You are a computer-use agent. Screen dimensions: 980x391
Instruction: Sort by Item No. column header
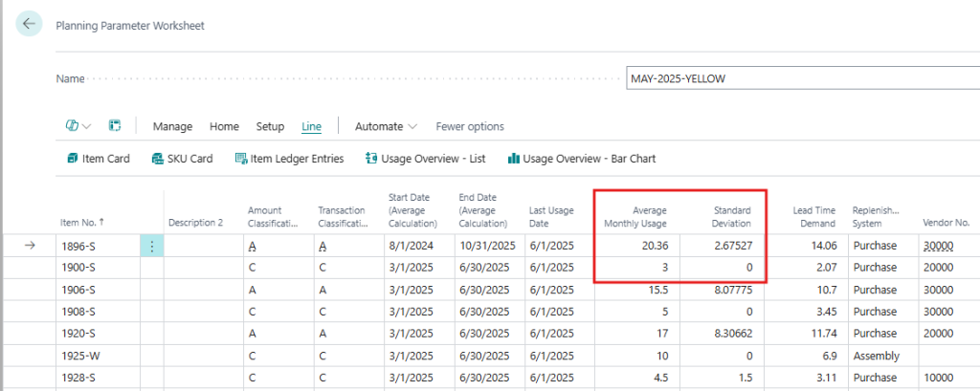click(83, 222)
